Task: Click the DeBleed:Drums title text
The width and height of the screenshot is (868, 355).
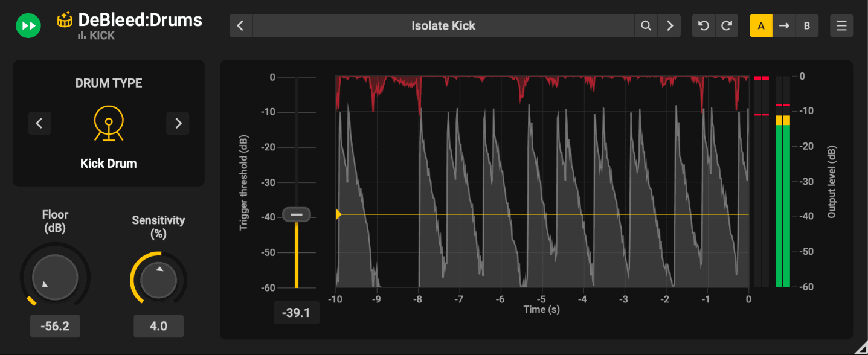Action: point(140,20)
